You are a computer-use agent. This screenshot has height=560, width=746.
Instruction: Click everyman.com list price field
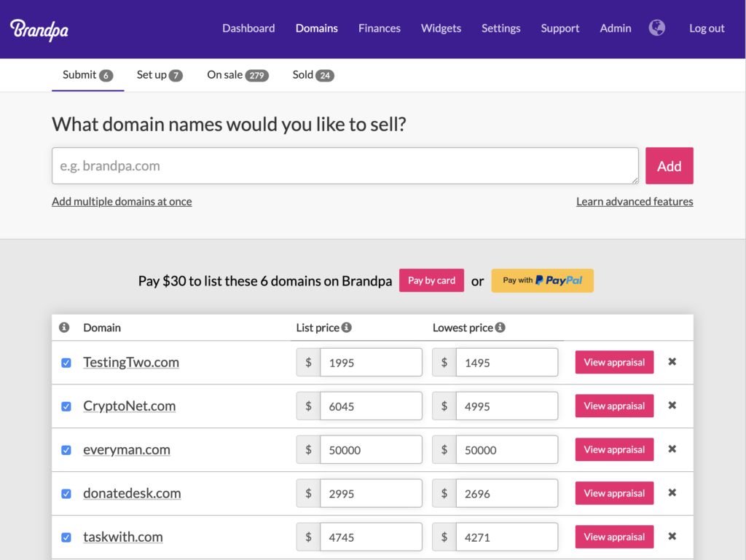point(371,450)
